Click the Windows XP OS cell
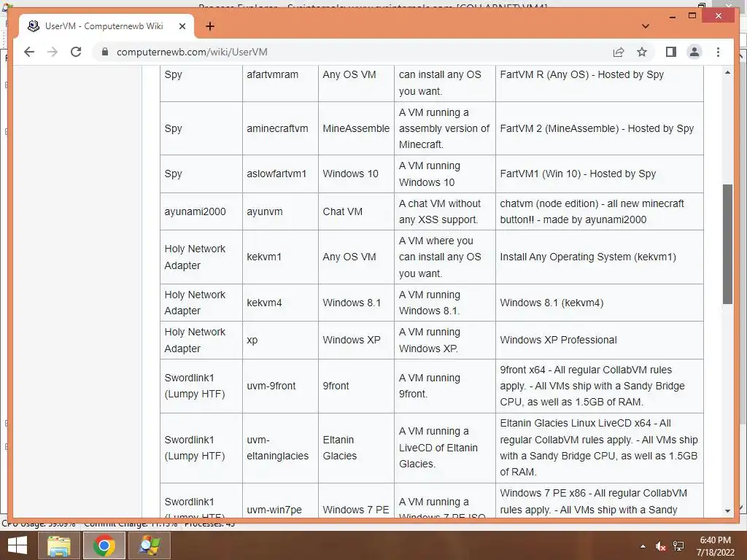The width and height of the screenshot is (747, 560). pos(356,340)
